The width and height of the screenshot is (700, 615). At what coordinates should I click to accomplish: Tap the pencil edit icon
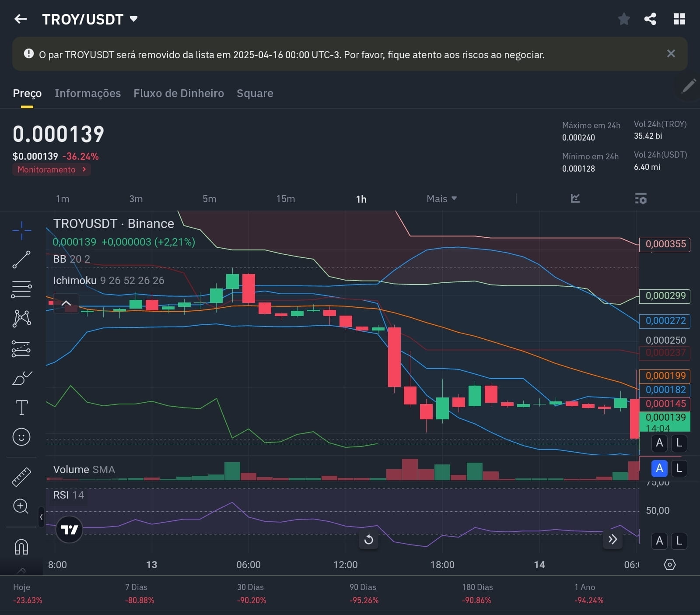click(689, 86)
